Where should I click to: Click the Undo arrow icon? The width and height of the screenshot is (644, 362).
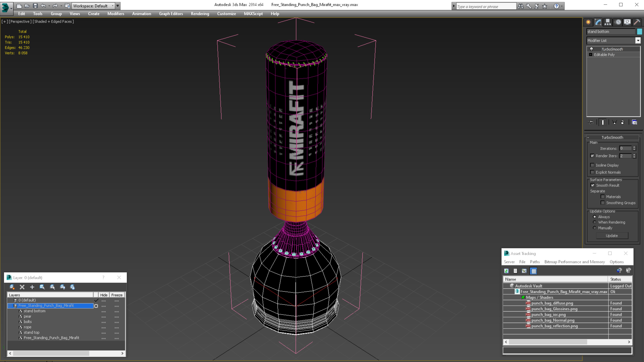pos(43,6)
